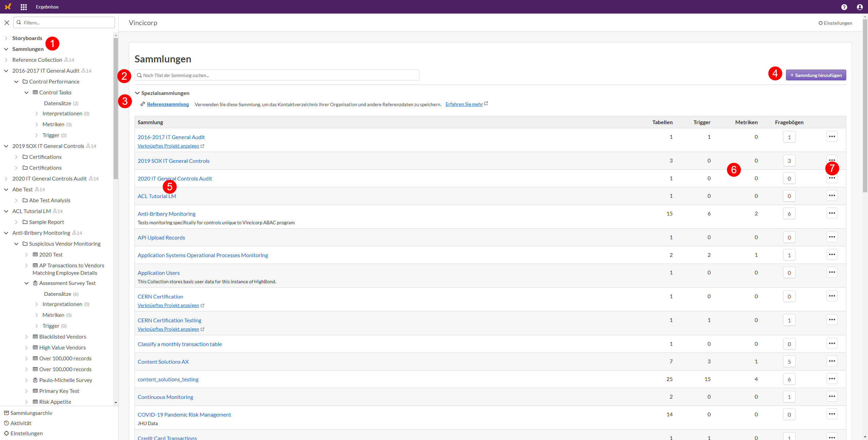Open the 2019 SOX IT General Controls collection
Image resolution: width=868 pixels, height=440 pixels.
point(173,161)
